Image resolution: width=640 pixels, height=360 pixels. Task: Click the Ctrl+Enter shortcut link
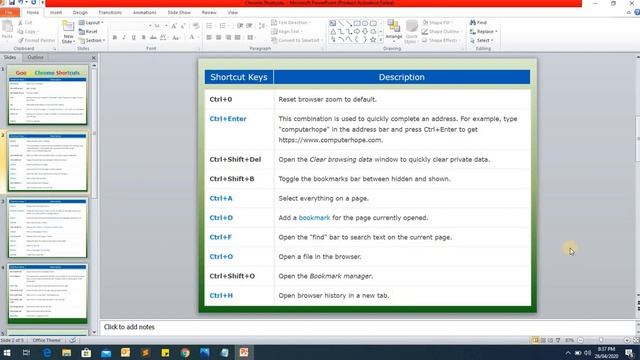pos(228,119)
